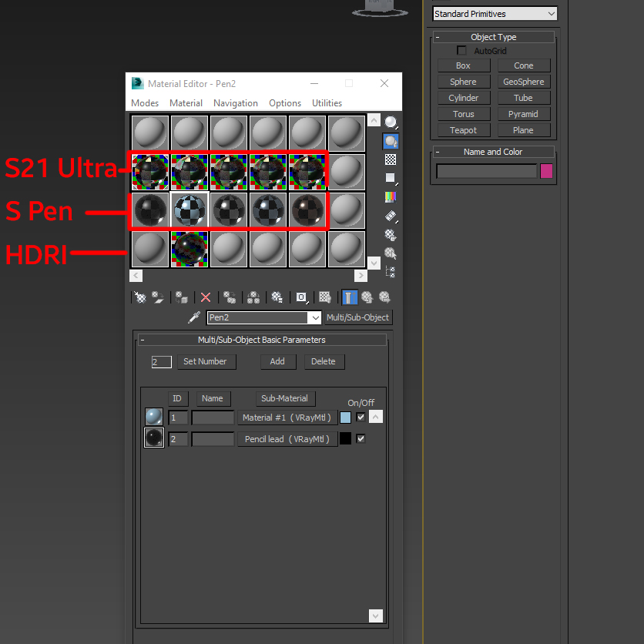Click sample slots scroll up arrow
The width and height of the screenshot is (644, 644).
coord(374,120)
